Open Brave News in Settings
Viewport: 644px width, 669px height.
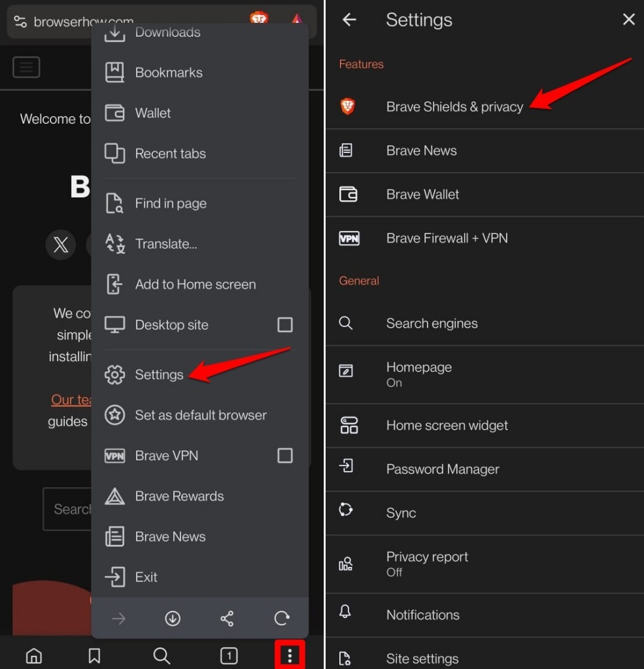point(485,150)
